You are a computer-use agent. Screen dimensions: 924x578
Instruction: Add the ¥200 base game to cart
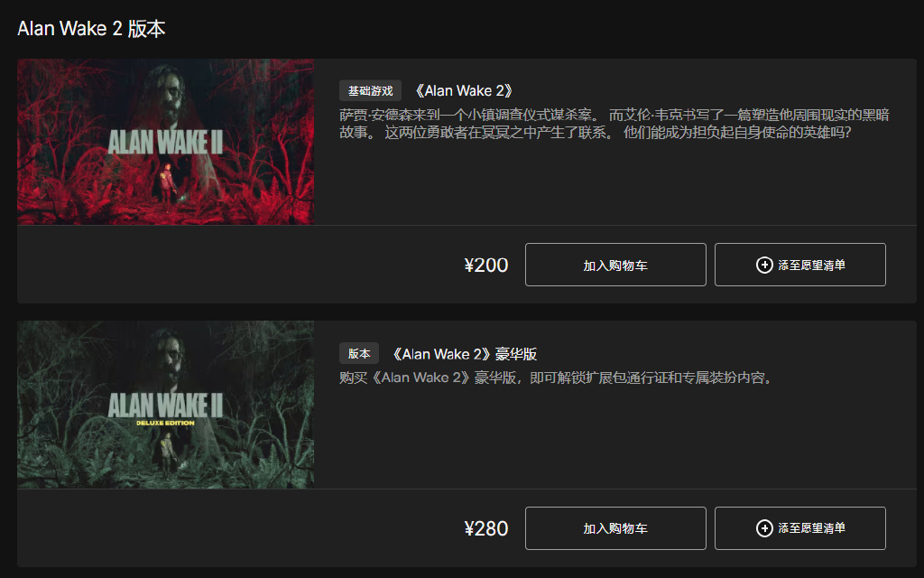point(615,265)
